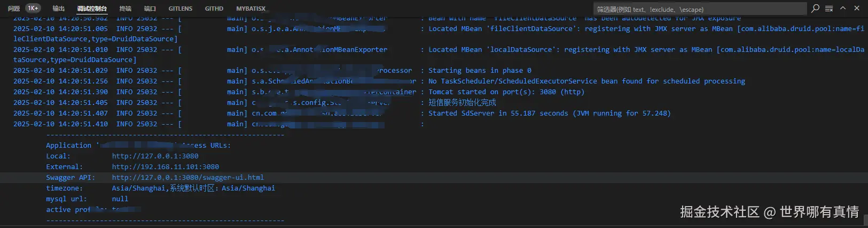The height and width of the screenshot is (228, 868).
Task: Switch to the 端口 tab
Action: pyautogui.click(x=150, y=9)
